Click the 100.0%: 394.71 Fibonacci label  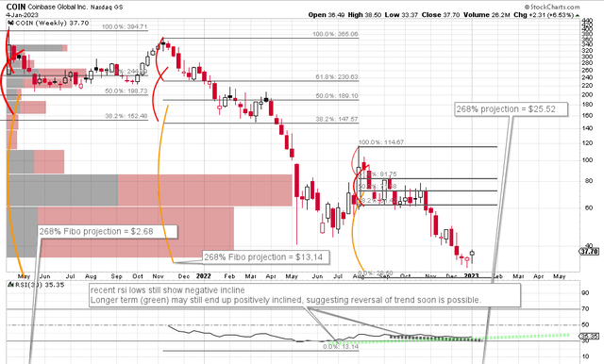click(x=125, y=27)
